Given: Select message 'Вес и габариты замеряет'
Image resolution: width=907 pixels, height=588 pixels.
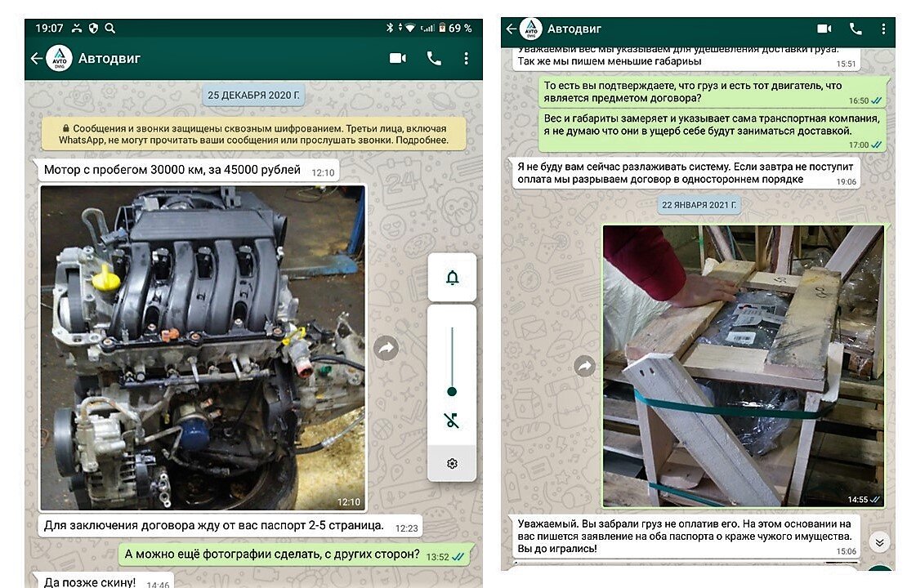Looking at the screenshot, I should pyautogui.click(x=713, y=131).
